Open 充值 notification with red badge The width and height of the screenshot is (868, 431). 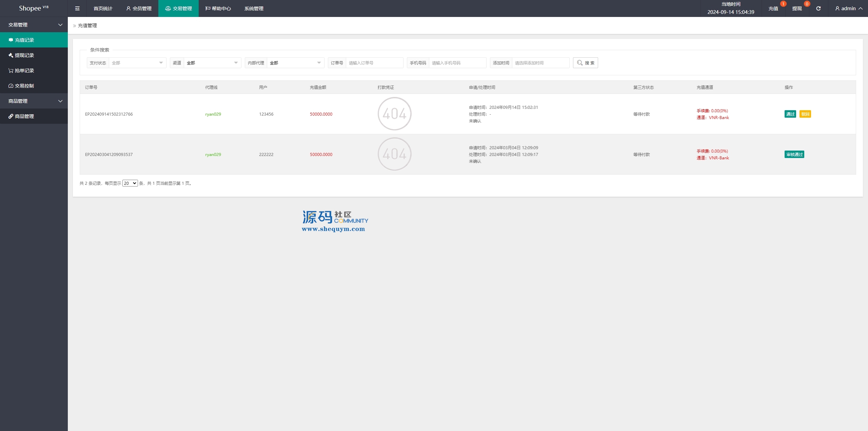(x=773, y=8)
